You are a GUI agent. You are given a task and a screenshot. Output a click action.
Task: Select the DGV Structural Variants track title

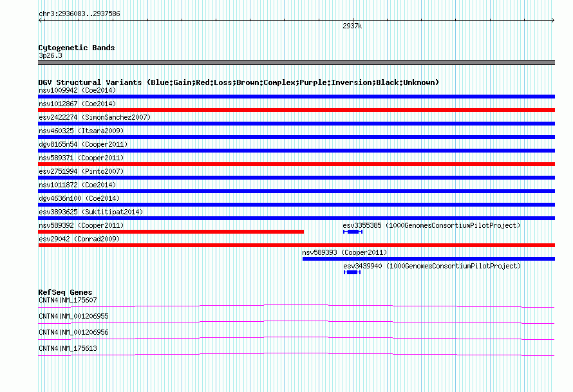point(239,82)
